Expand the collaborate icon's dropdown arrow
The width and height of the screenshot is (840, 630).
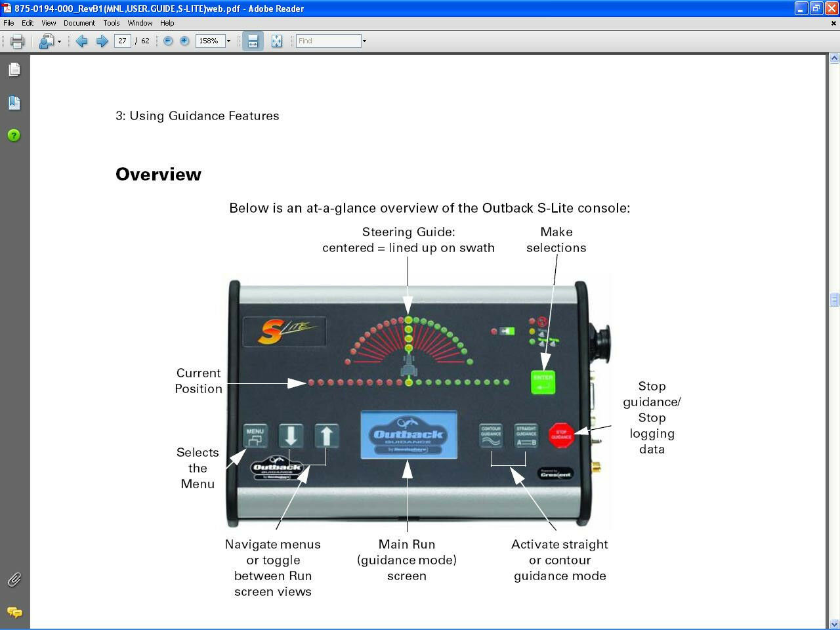(x=59, y=41)
